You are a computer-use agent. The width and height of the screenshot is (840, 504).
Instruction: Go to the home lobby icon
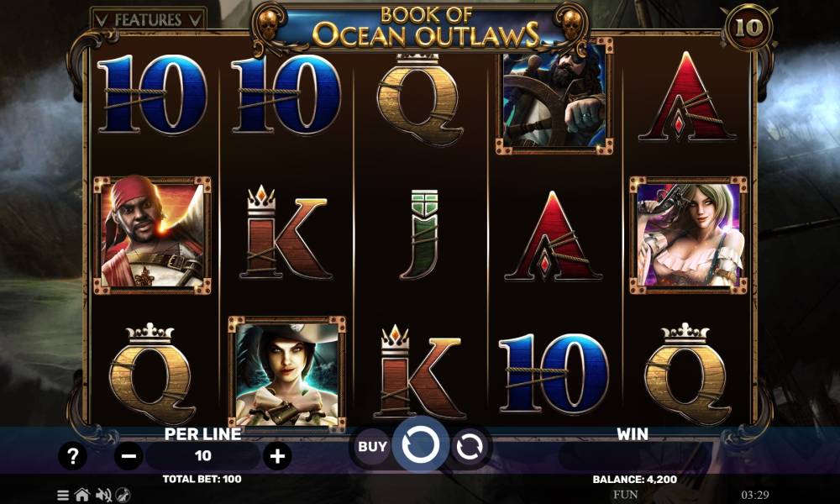click(x=82, y=495)
